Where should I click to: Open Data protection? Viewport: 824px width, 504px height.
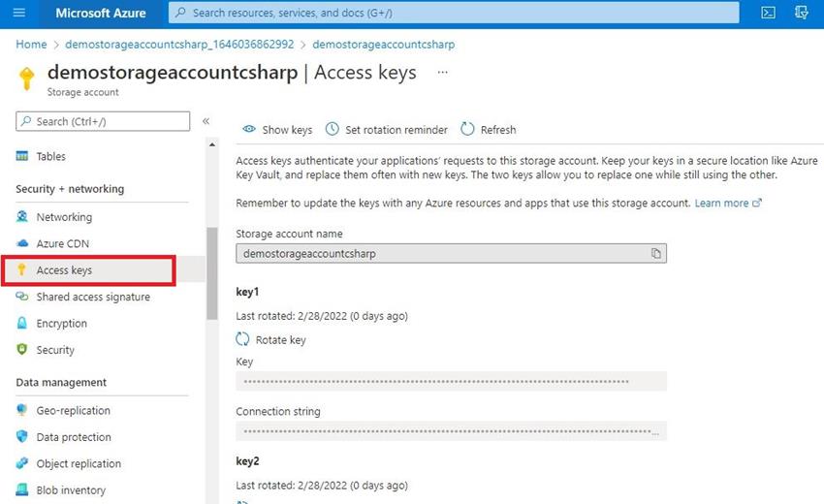pos(74,437)
